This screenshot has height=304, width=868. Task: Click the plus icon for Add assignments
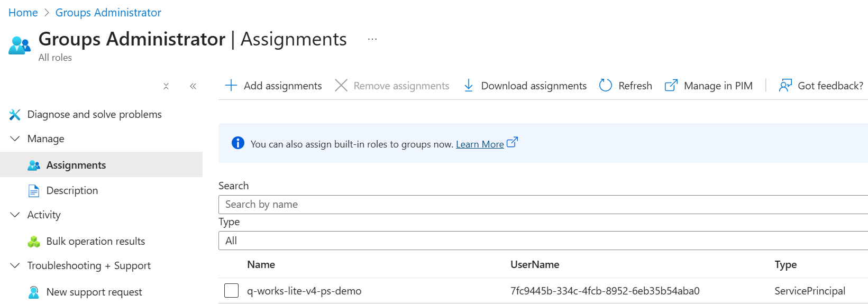click(231, 85)
